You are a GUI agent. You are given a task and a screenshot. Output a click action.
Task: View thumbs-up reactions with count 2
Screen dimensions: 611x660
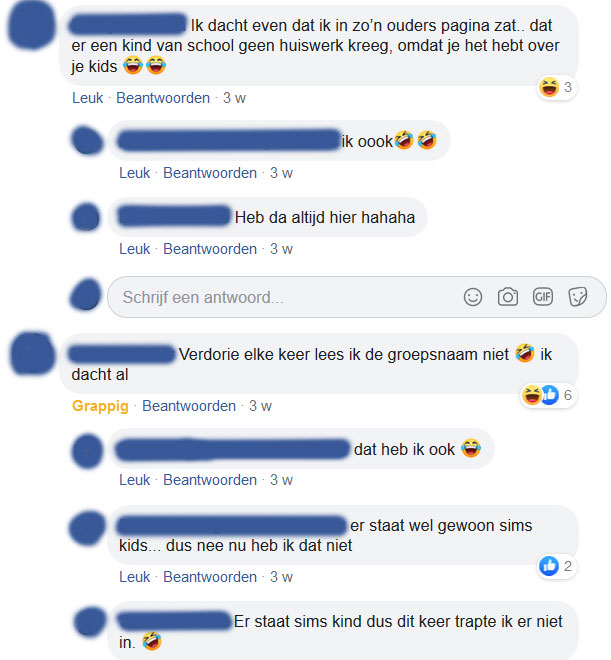point(558,566)
